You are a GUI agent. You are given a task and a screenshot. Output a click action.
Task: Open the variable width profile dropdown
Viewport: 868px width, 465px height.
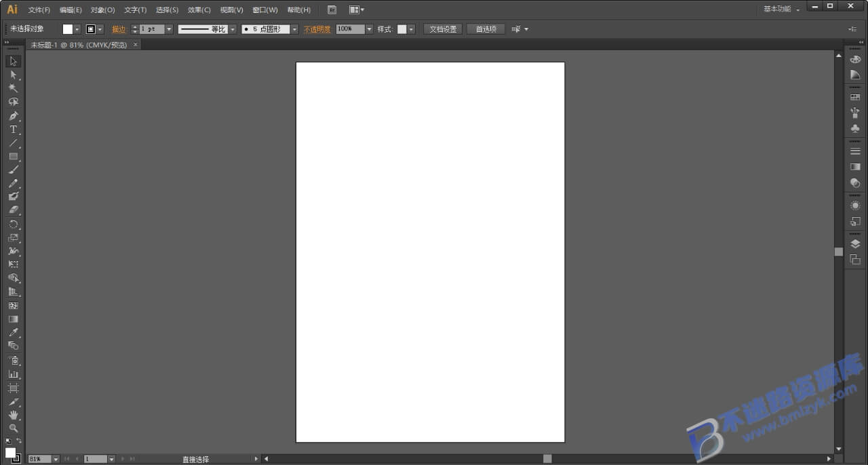233,28
